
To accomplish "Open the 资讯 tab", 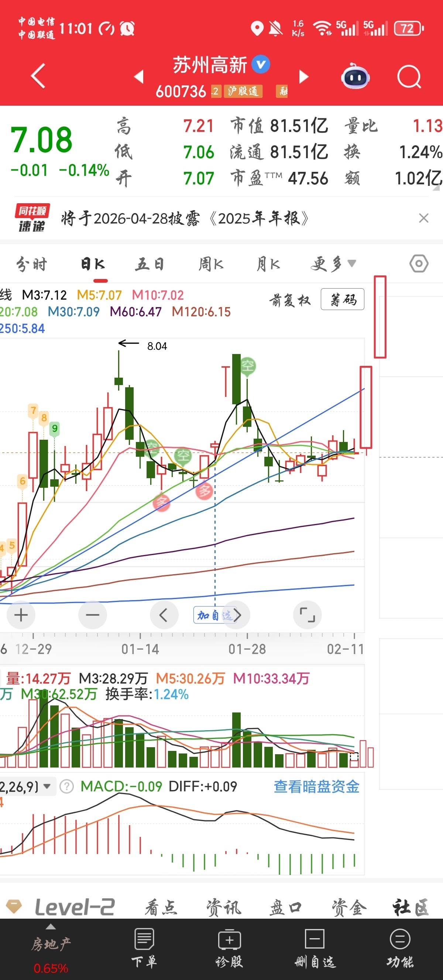I will [223, 907].
